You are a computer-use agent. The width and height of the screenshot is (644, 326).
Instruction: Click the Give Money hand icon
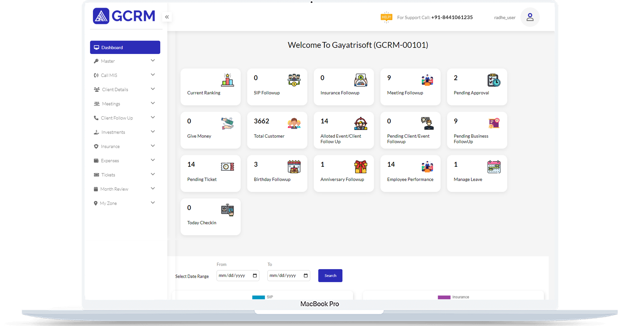coord(227,123)
